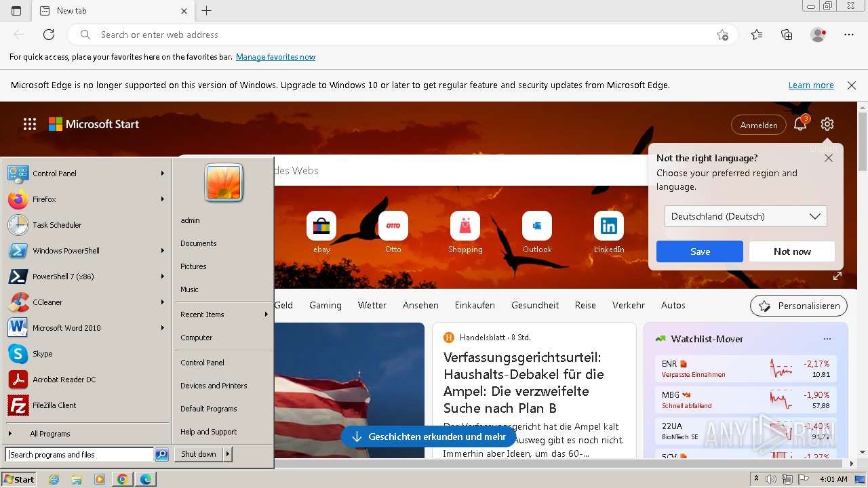
Task: Expand Recent Items submenu
Action: pyautogui.click(x=223, y=314)
